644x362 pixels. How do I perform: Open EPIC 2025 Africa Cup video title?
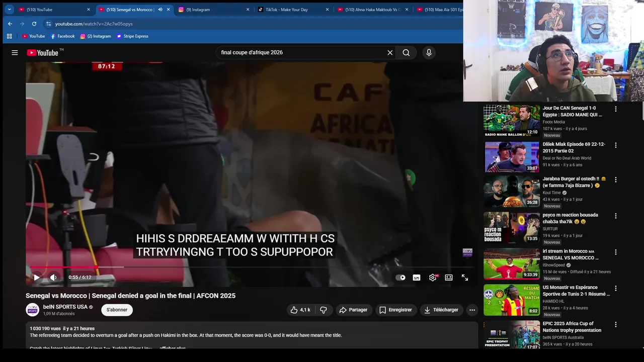coord(572,327)
